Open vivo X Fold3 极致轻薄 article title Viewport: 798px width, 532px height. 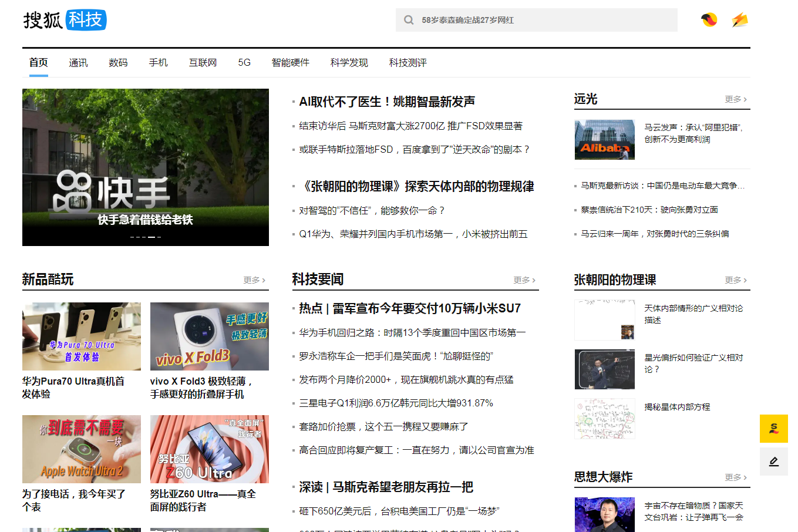tap(201, 388)
